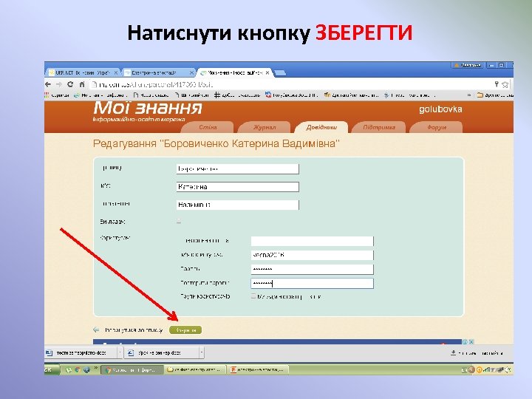Image resolution: width=532 pixels, height=399 pixels.
Task: Open the other bookmarks folder
Action: point(494,95)
